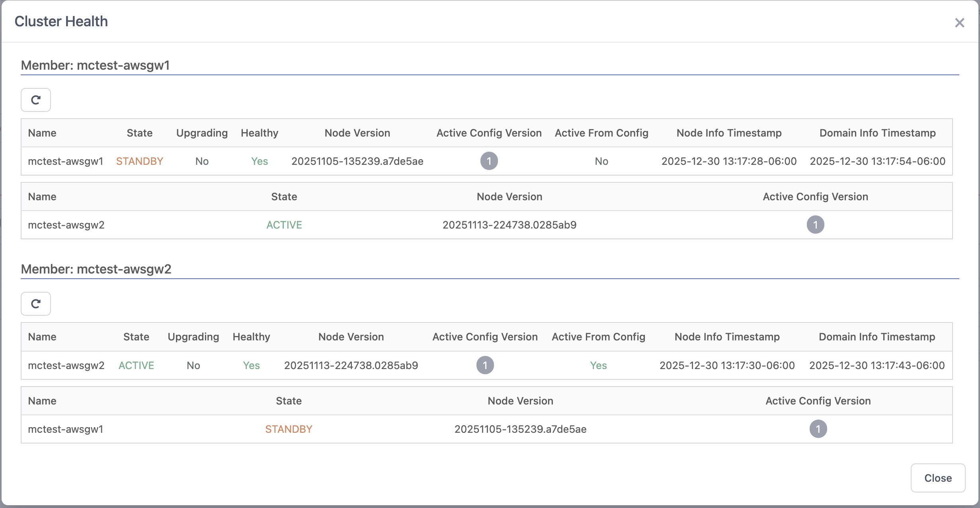
Task: Click the config version badge in awsgw1 peer row
Action: pyautogui.click(x=818, y=429)
